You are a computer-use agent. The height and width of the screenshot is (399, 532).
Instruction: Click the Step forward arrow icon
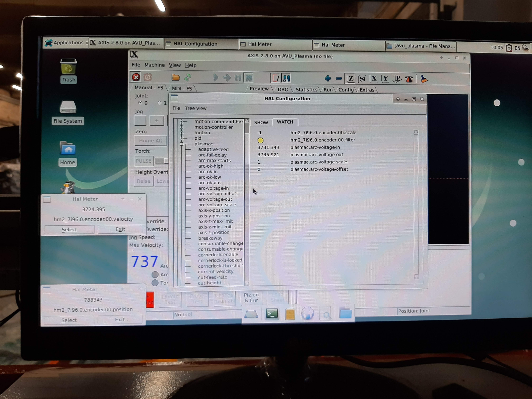click(227, 78)
